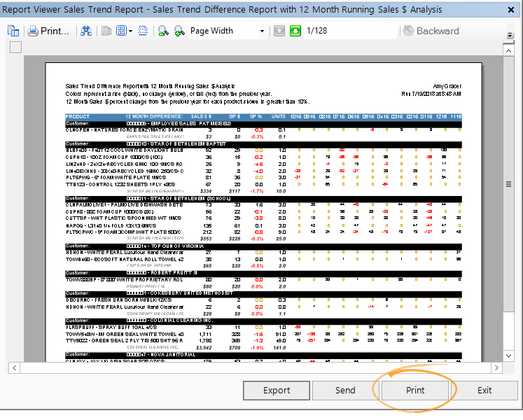Click the square box at top left of viewer
Viewport: 523px width, 420px height.
pyautogui.click(x=15, y=48)
